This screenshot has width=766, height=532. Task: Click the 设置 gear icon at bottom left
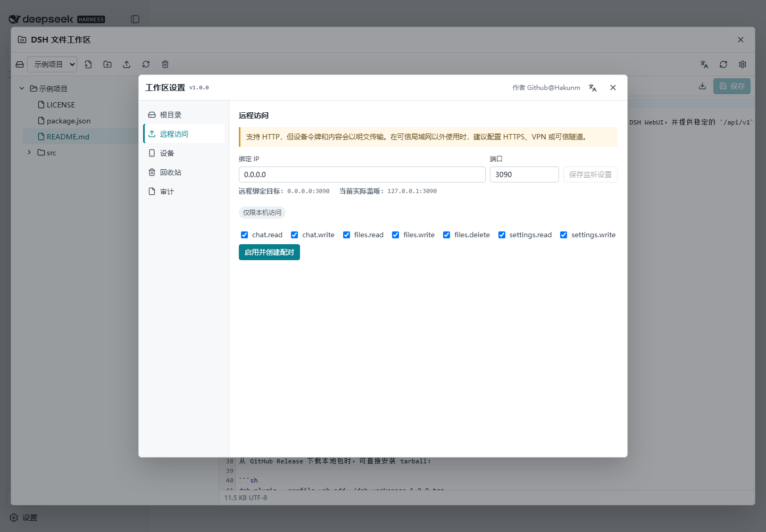14,518
